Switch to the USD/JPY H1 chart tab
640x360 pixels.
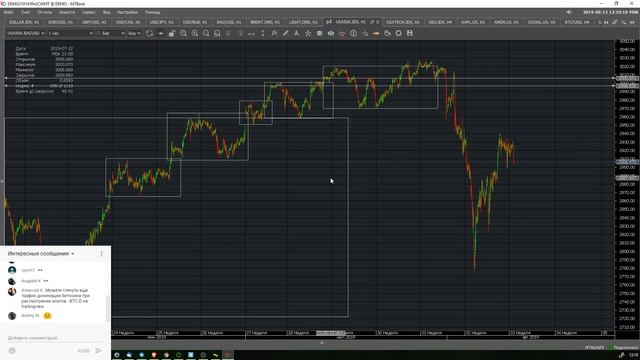click(x=161, y=22)
